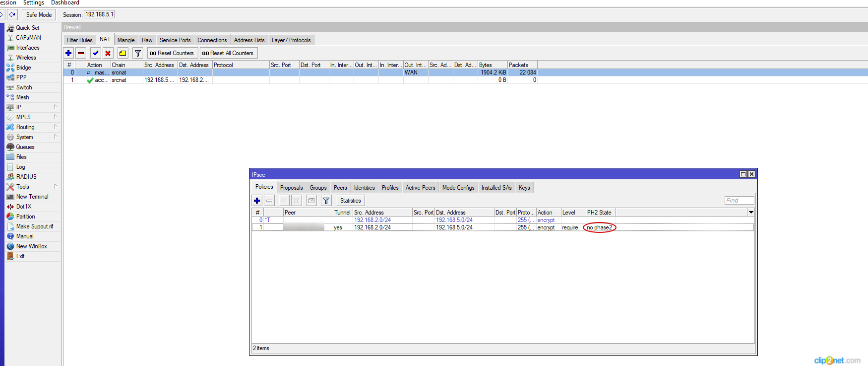Viewport: 868px width, 366px height.
Task: Open Partition menu
Action: coord(25,217)
